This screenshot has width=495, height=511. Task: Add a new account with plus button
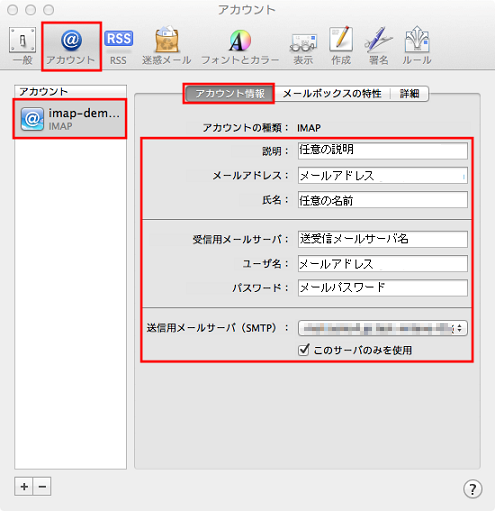point(24,486)
